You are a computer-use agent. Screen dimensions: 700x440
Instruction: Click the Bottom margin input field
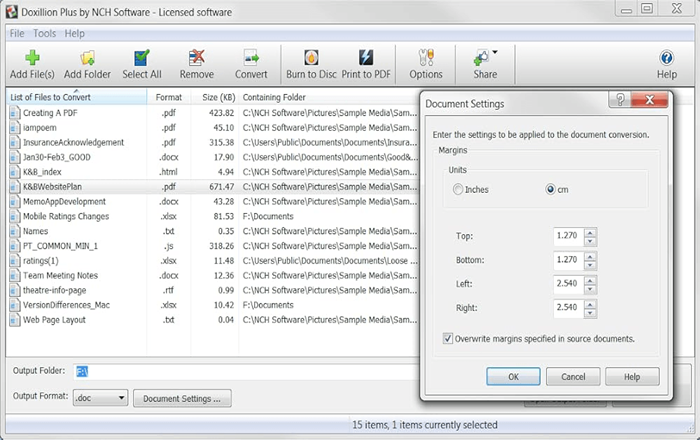click(569, 260)
